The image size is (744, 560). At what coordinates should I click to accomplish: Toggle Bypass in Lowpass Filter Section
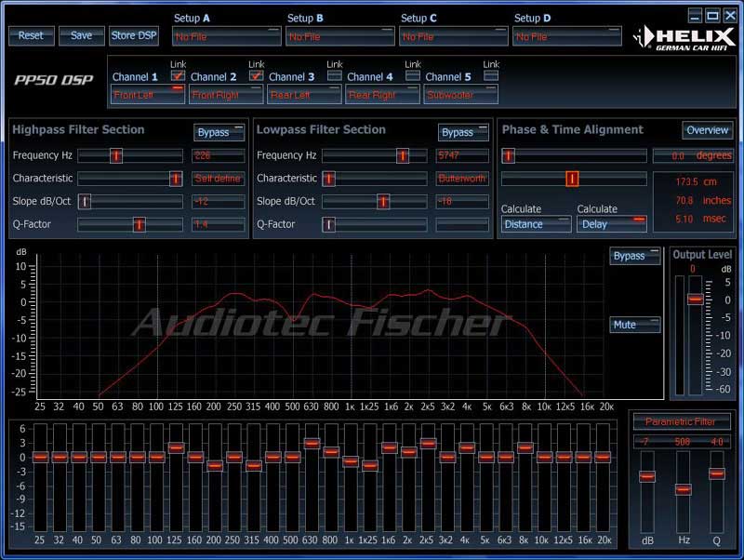tap(463, 132)
